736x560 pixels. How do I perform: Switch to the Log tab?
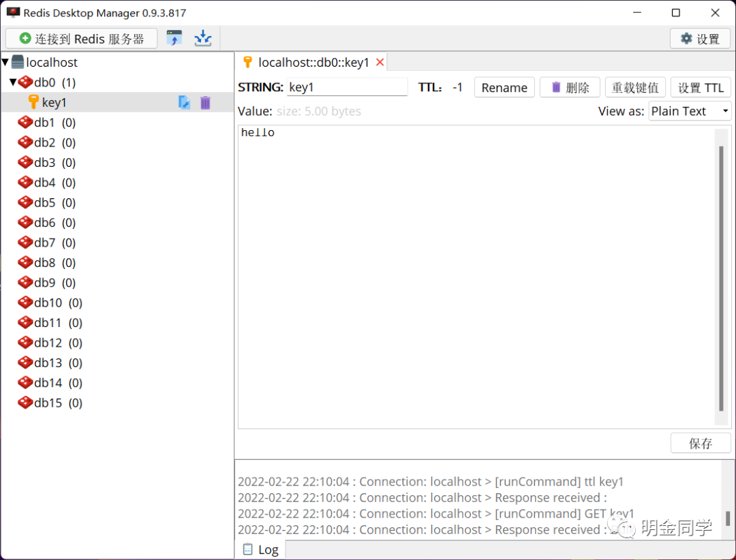(x=260, y=549)
